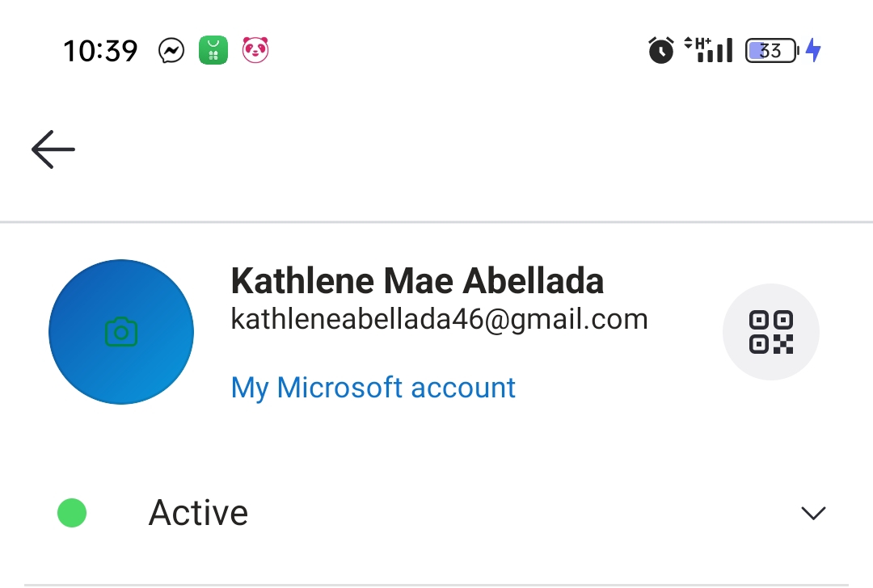873x588 pixels.
Task: Open the Messenger notification icon
Action: 171,51
